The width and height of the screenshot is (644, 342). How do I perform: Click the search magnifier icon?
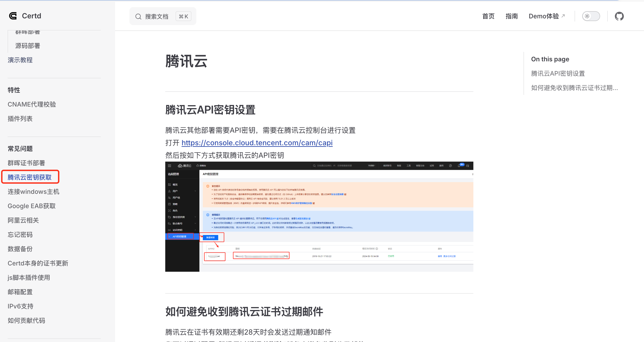pos(138,17)
